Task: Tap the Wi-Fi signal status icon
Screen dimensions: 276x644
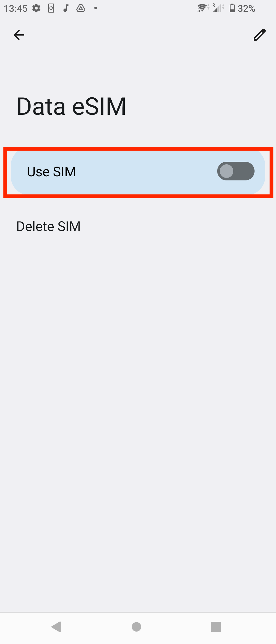Action: [x=203, y=8]
